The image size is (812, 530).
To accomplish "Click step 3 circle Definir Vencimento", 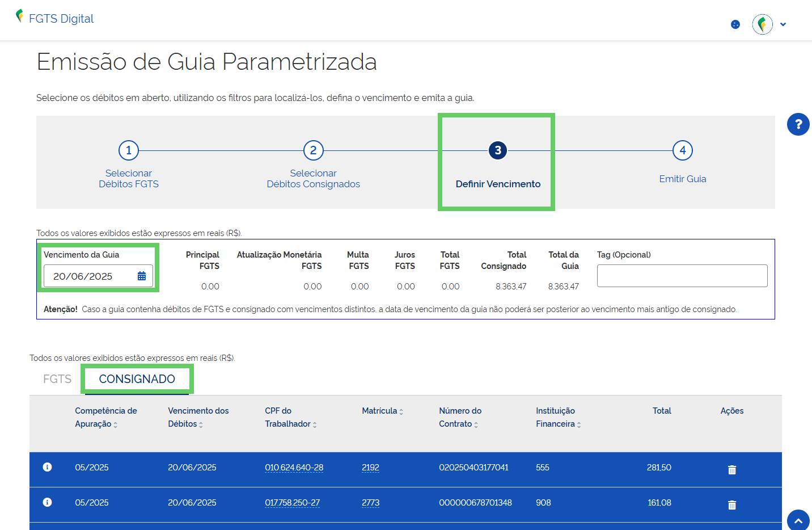I will click(x=498, y=150).
